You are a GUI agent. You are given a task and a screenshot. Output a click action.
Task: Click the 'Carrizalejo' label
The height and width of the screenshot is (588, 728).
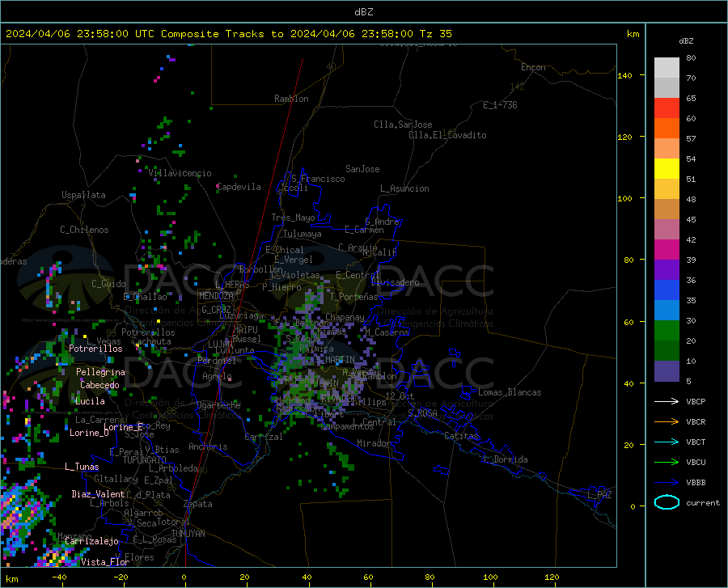pos(91,541)
